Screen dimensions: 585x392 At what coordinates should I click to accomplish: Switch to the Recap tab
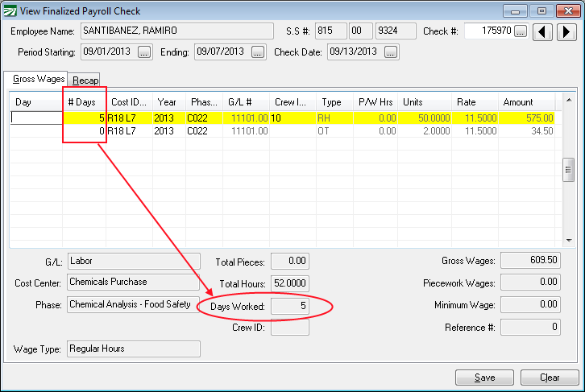point(85,80)
